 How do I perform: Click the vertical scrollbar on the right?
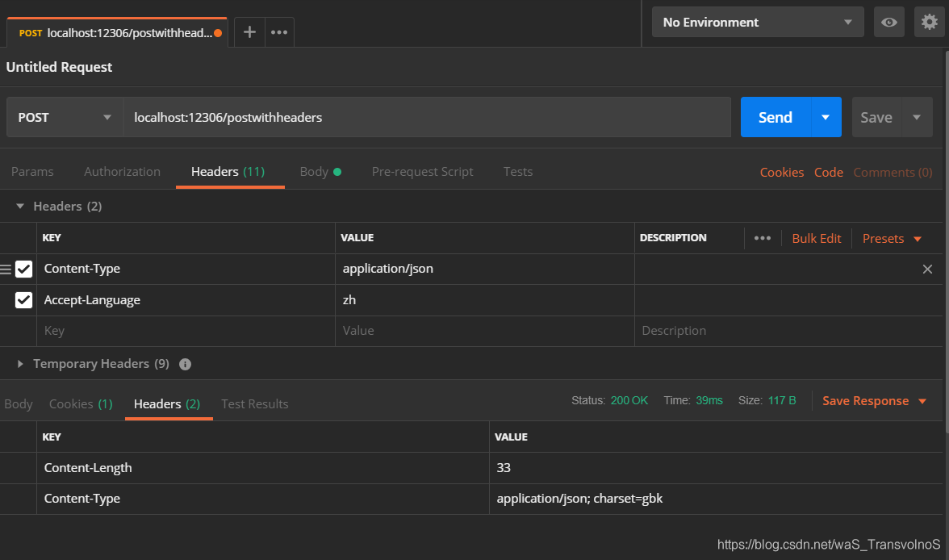[x=946, y=242]
